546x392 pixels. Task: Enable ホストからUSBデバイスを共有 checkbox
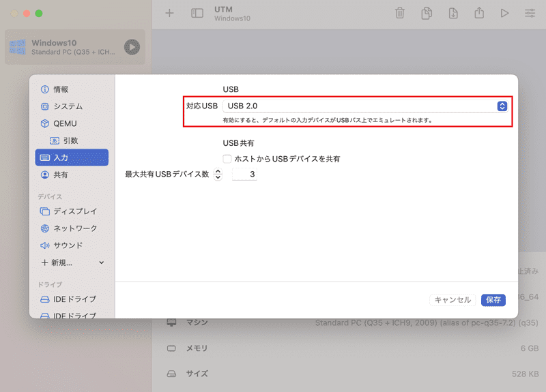tap(227, 159)
